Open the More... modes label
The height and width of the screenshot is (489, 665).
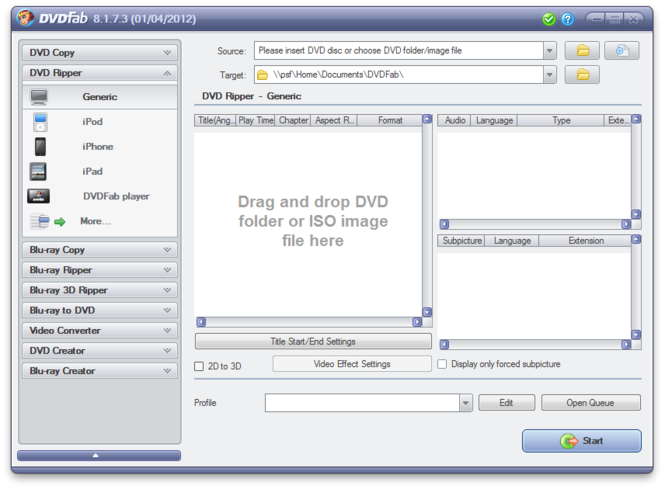[95, 221]
